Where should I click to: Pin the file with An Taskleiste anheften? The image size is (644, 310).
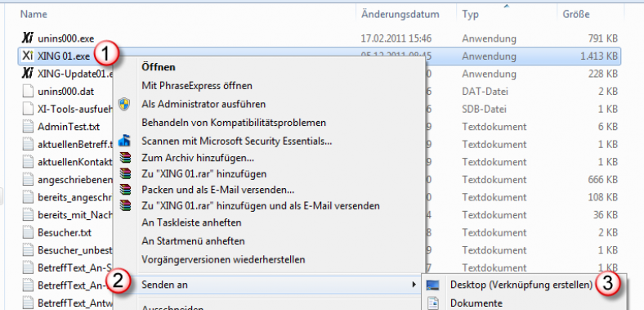[191, 222]
